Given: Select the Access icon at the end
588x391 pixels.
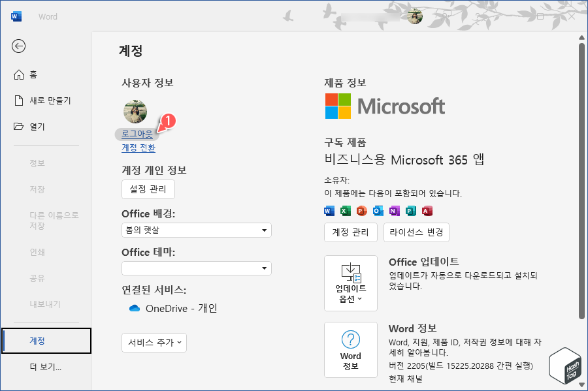Looking at the screenshot, I should tap(427, 210).
